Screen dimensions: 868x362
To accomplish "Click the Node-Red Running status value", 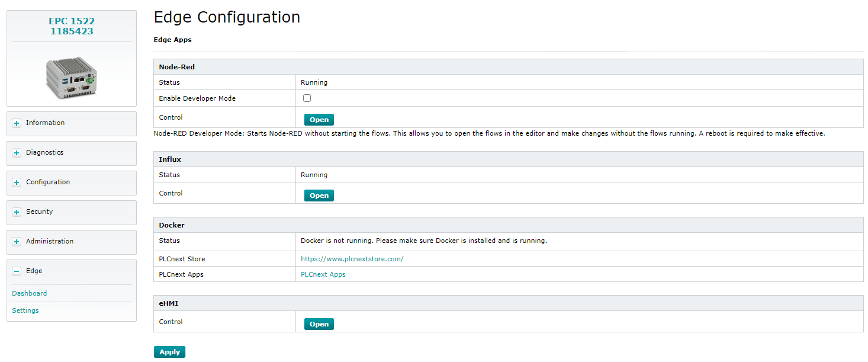I will pos(314,82).
